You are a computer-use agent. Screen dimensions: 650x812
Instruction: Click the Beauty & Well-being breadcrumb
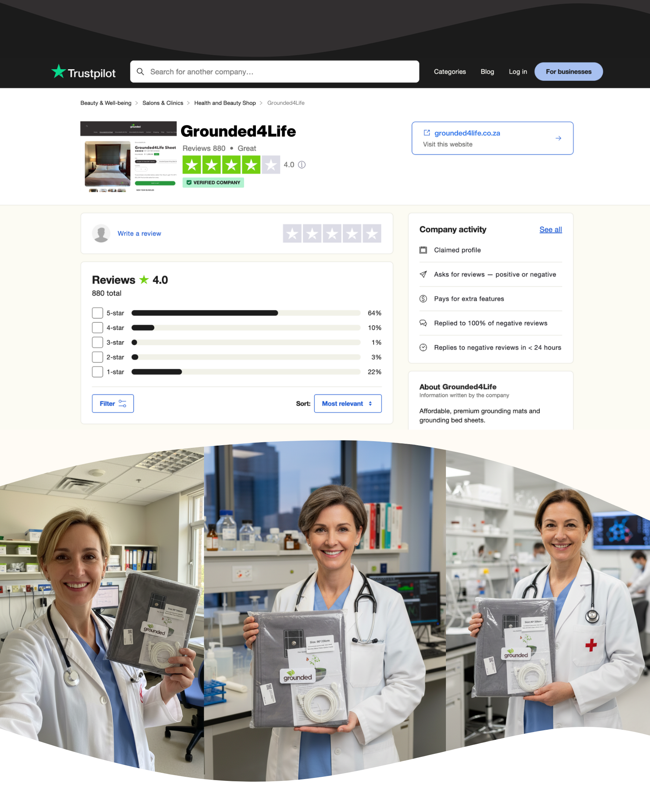pyautogui.click(x=106, y=103)
